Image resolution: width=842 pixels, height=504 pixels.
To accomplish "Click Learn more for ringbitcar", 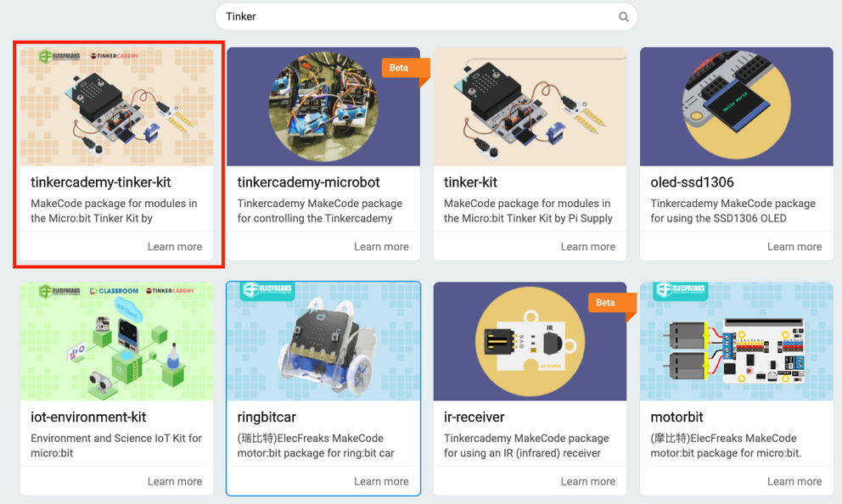I will [x=381, y=481].
